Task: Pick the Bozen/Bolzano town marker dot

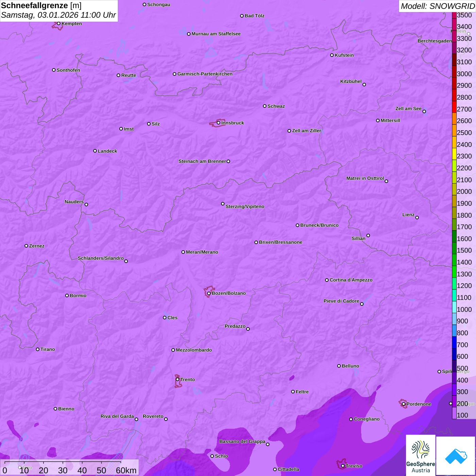Action: [x=209, y=293]
